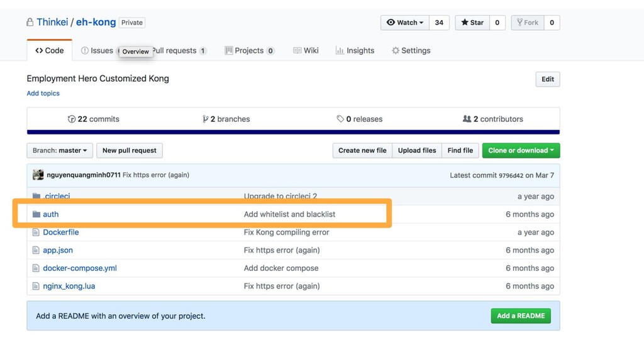Click the Issues exclamation icon
644x362 pixels.
(85, 50)
